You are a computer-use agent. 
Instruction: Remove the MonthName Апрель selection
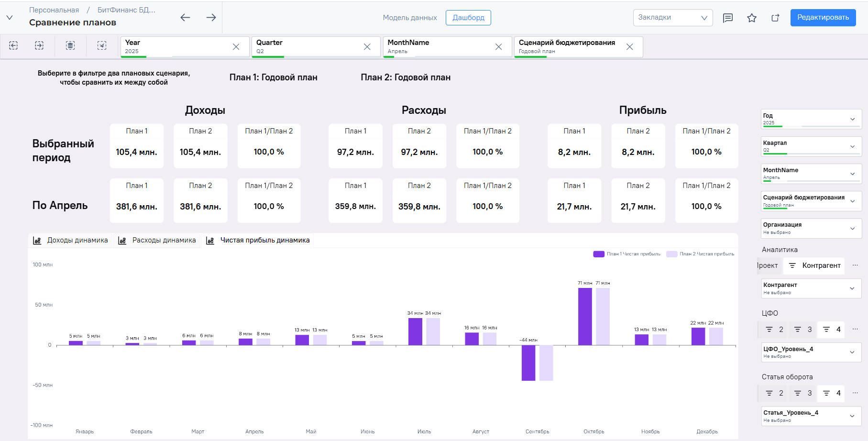[x=499, y=47]
